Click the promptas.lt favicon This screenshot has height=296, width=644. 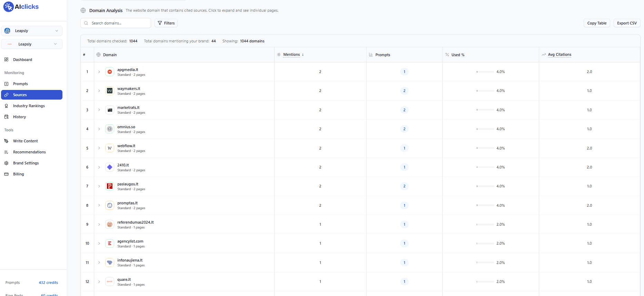[110, 205]
